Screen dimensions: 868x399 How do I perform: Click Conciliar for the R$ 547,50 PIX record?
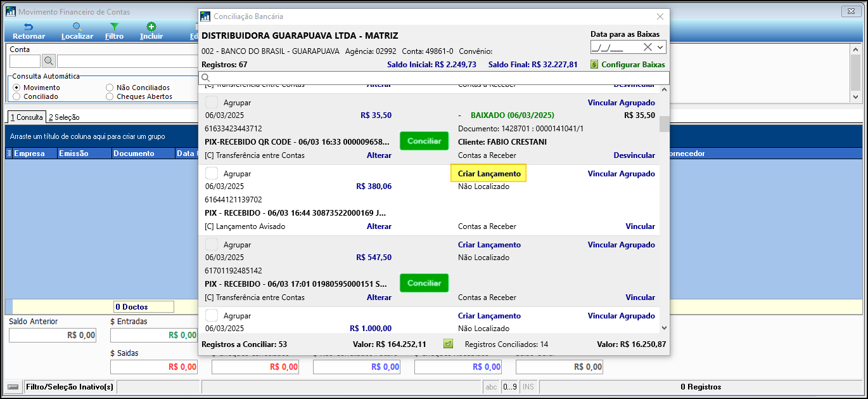(424, 283)
